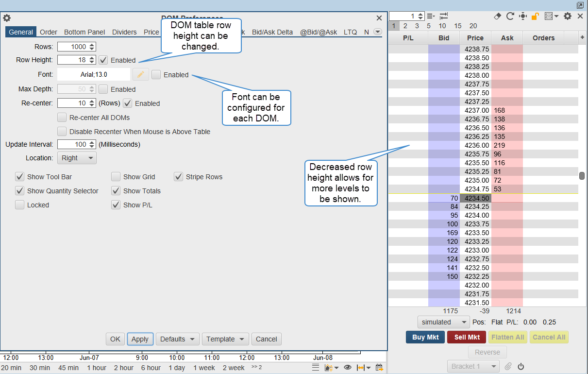Open DOM settings via right gear icon
The width and height of the screenshot is (588, 374).
click(x=567, y=16)
